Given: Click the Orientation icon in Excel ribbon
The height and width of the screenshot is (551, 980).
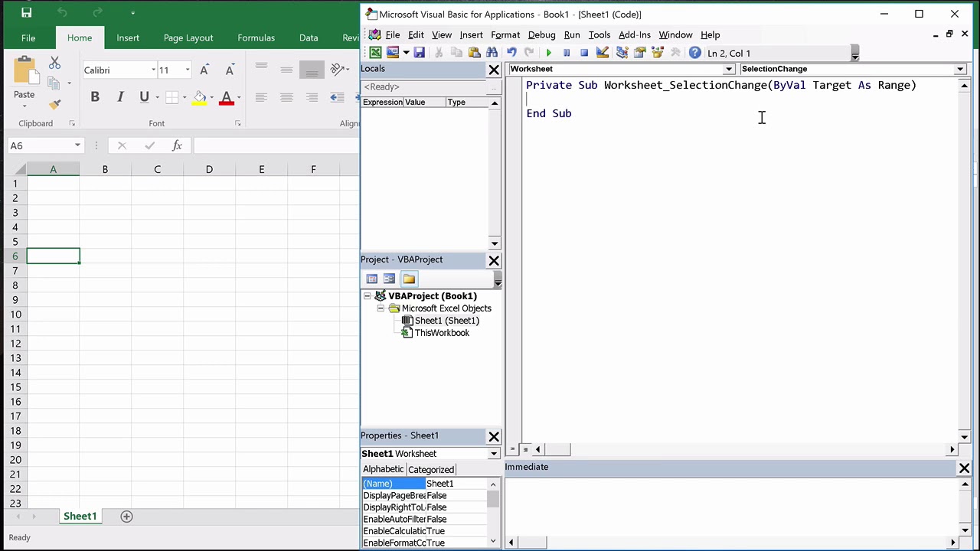Looking at the screenshot, I should 338,70.
